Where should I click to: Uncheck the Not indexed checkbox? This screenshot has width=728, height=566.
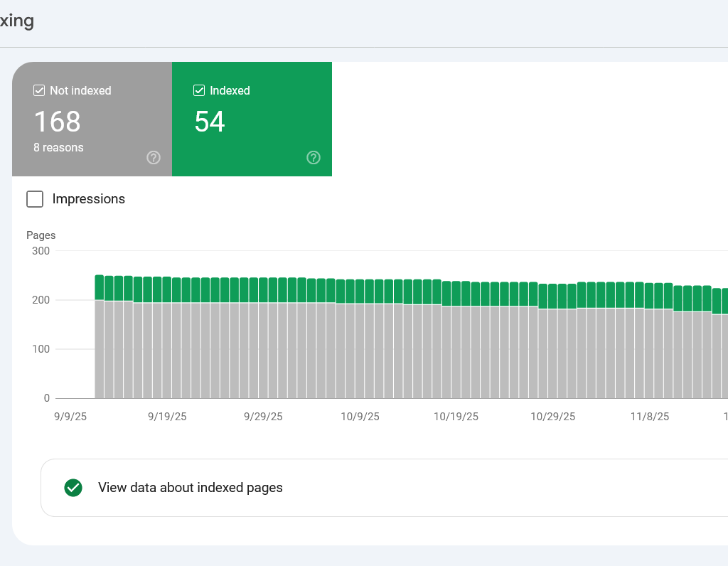(x=39, y=90)
